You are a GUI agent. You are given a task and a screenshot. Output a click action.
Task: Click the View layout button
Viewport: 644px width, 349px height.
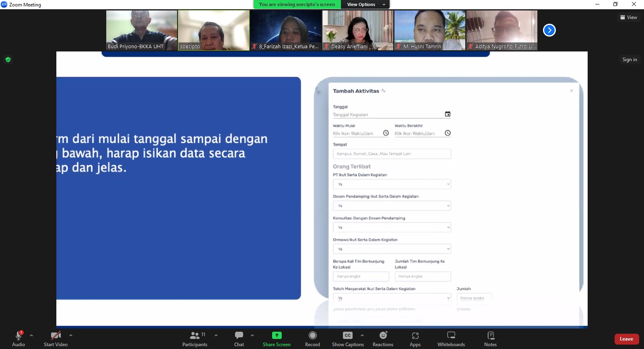629,17
